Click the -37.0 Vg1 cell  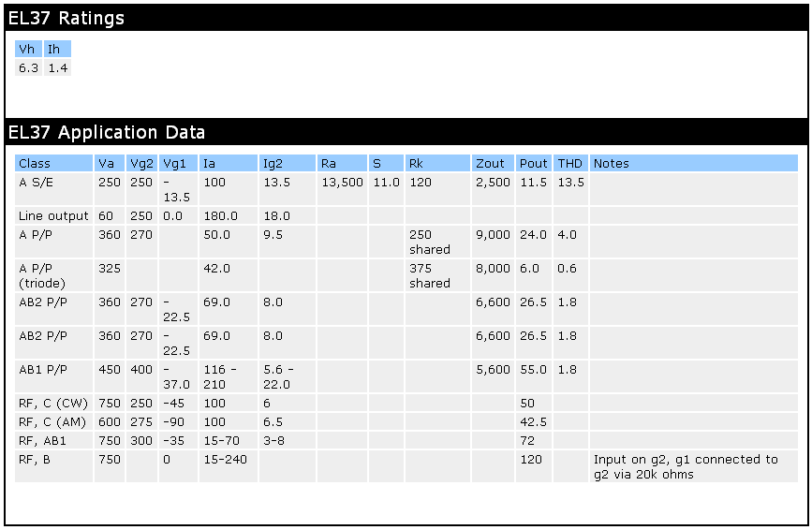coord(179,376)
